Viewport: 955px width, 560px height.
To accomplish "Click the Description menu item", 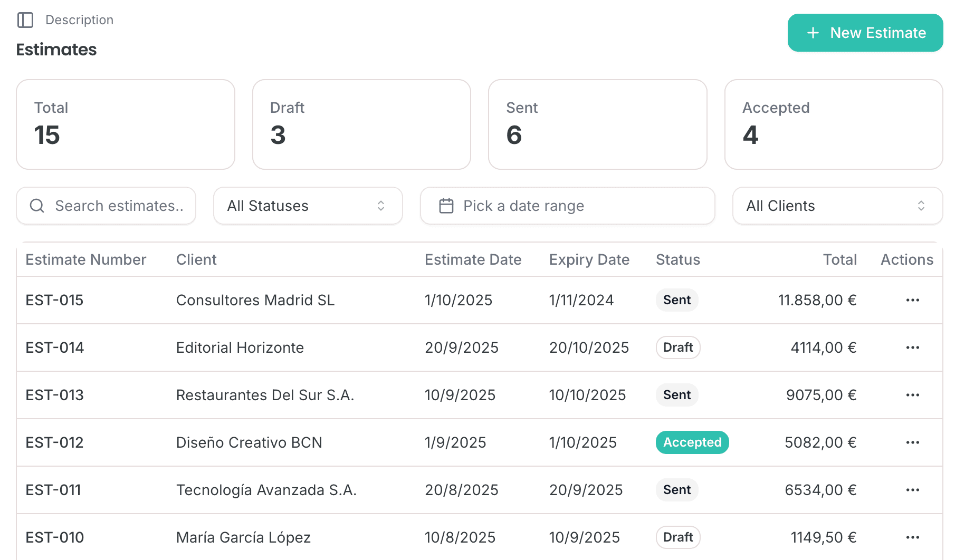I will [79, 20].
